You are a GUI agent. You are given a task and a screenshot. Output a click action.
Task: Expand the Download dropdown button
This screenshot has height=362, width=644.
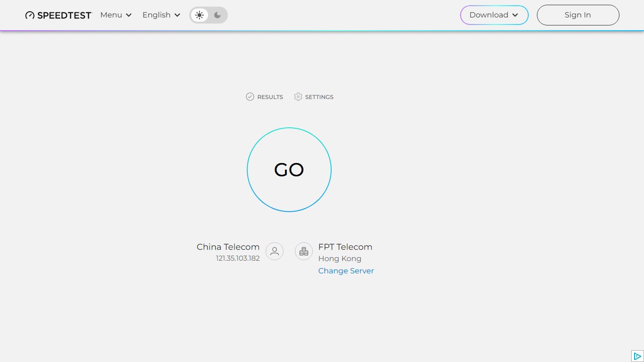pyautogui.click(x=494, y=15)
